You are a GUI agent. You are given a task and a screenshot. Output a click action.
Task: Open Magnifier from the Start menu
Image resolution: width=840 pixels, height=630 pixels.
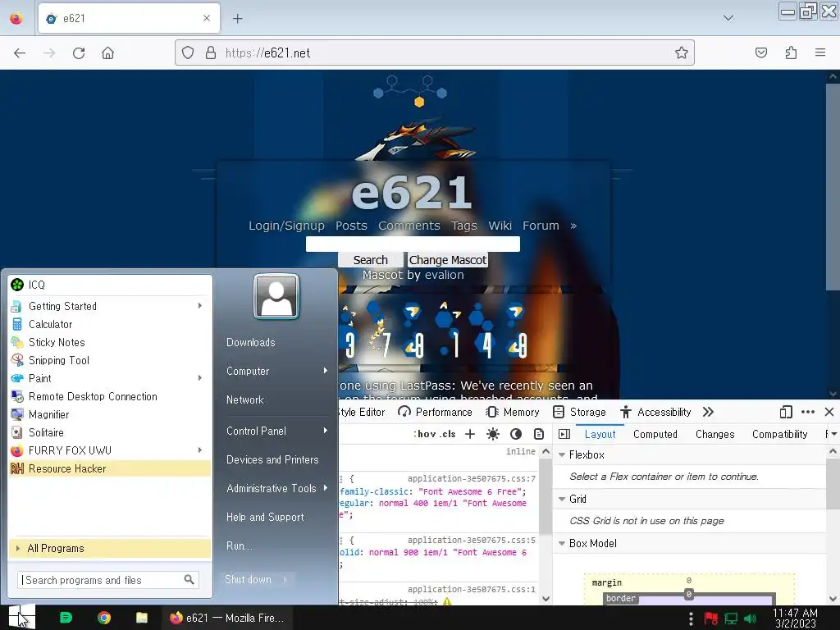coord(110,414)
